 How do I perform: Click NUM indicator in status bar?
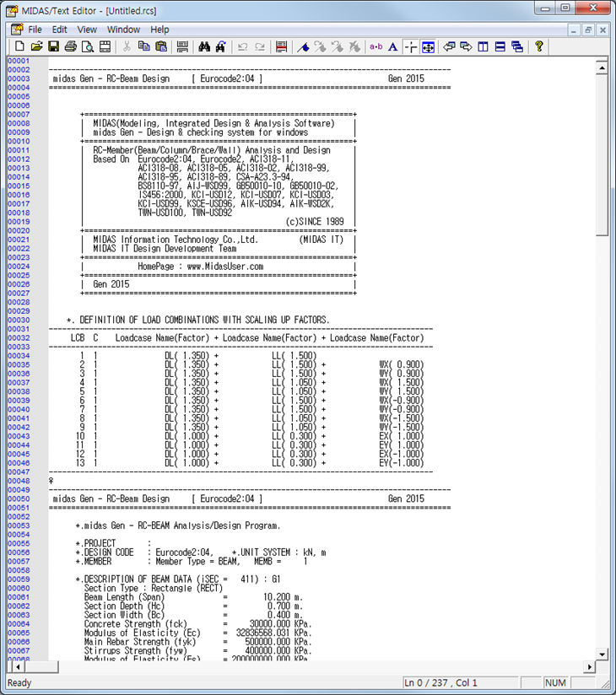pos(555,683)
